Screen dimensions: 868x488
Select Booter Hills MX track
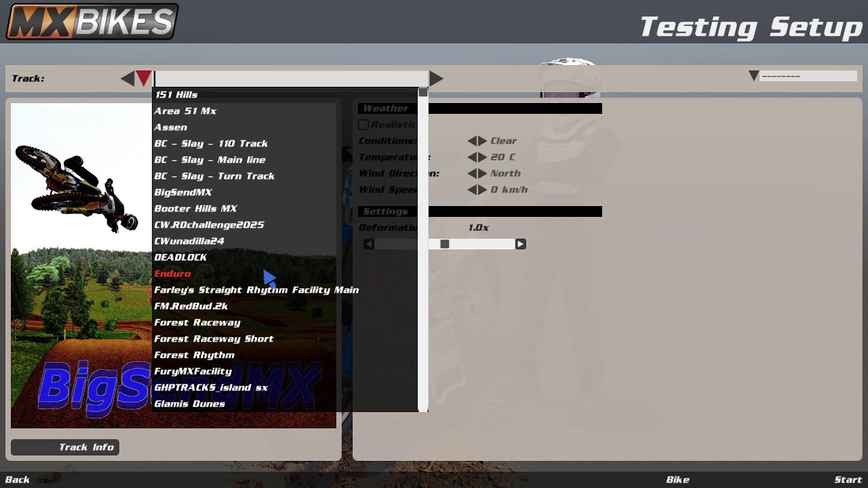[195, 209]
